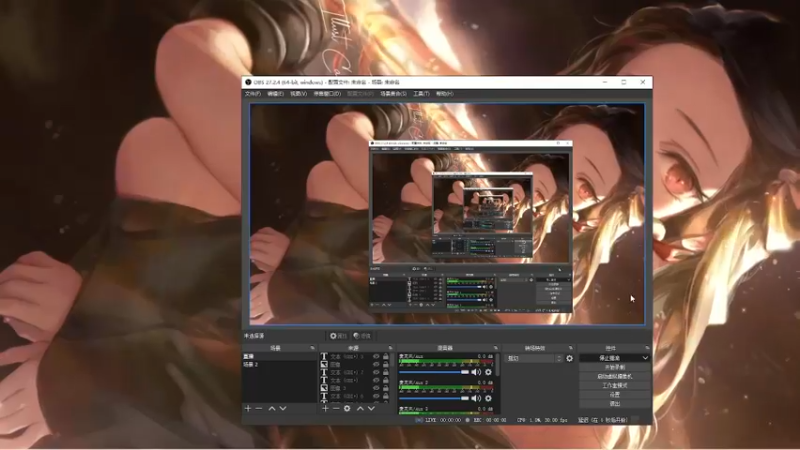Viewport: 800px width, 450px height.
Task: Open the 文件(F) menu
Action: pos(253,94)
